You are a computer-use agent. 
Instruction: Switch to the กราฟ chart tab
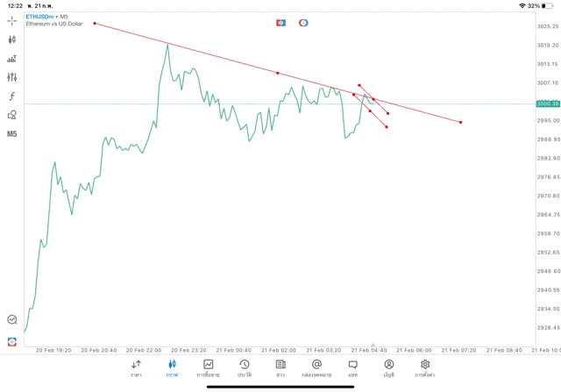172,367
